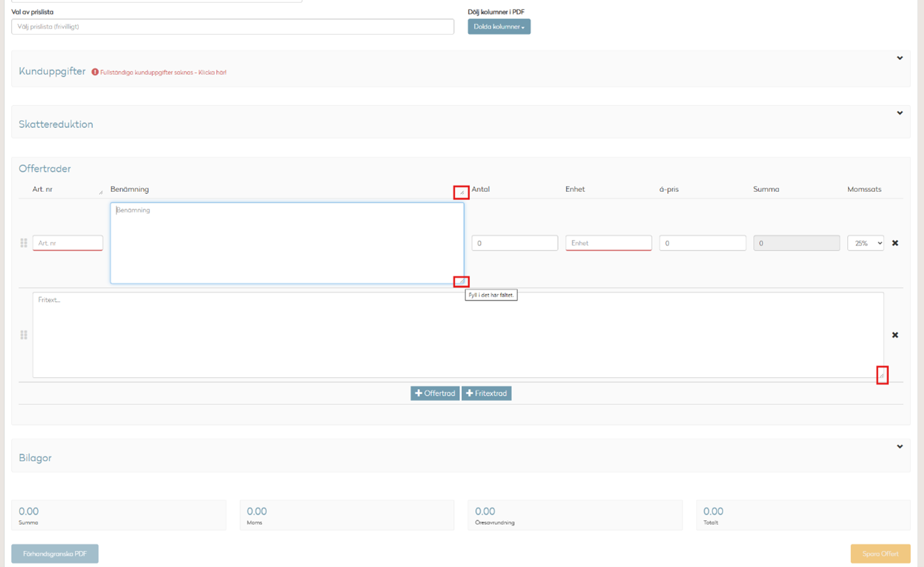Click resize grip in Art. nr header
The height and width of the screenshot is (567, 924).
click(x=101, y=193)
